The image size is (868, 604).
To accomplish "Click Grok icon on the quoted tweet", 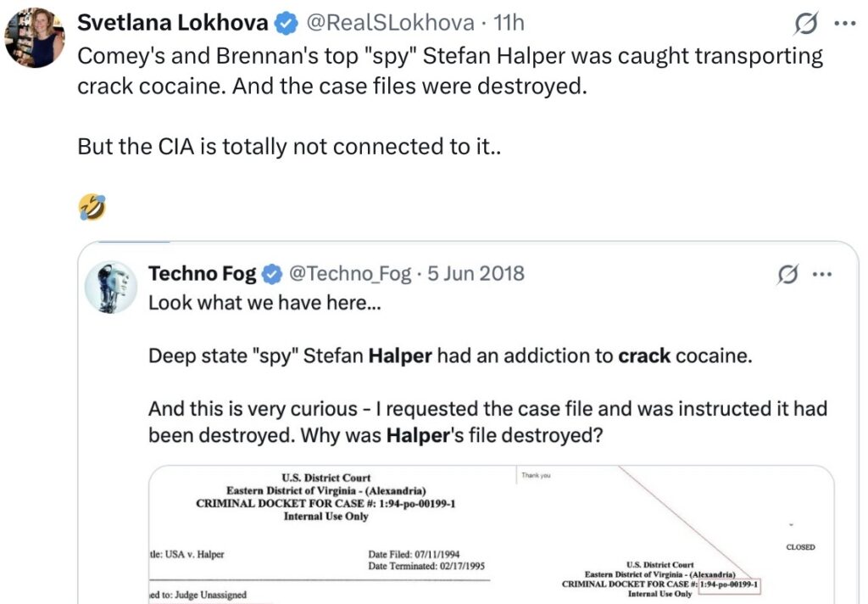I will tap(787, 274).
